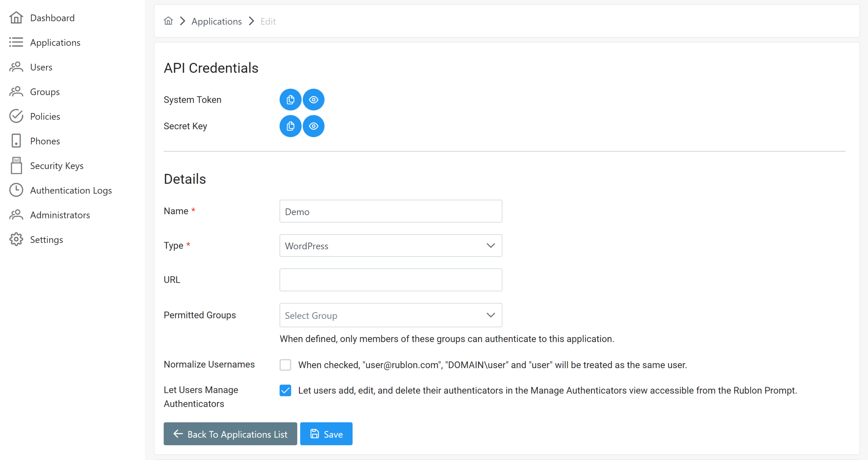
Task: Click Back To Applications List button
Action: click(x=230, y=434)
